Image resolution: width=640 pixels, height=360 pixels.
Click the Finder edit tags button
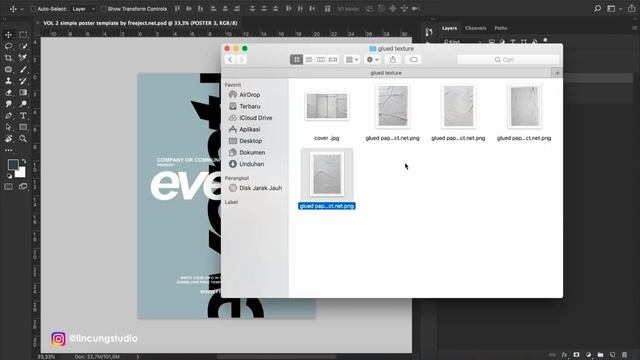pyautogui.click(x=413, y=60)
